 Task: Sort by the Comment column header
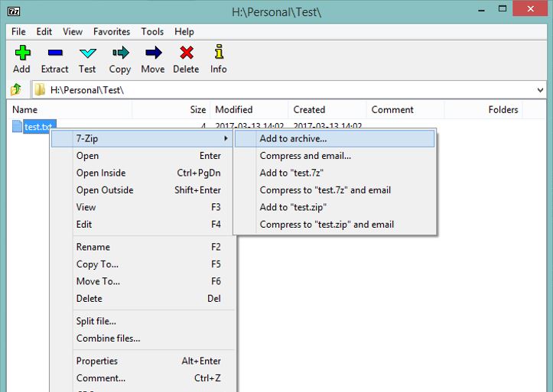coord(405,109)
